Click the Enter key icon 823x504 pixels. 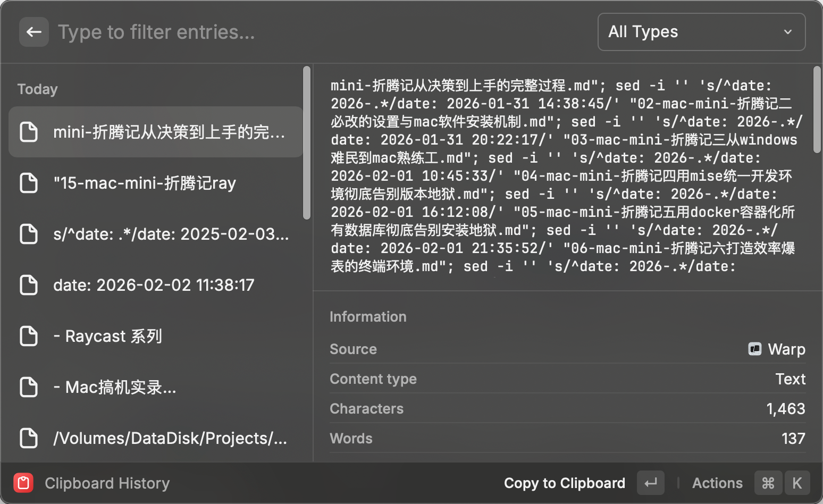tap(651, 483)
